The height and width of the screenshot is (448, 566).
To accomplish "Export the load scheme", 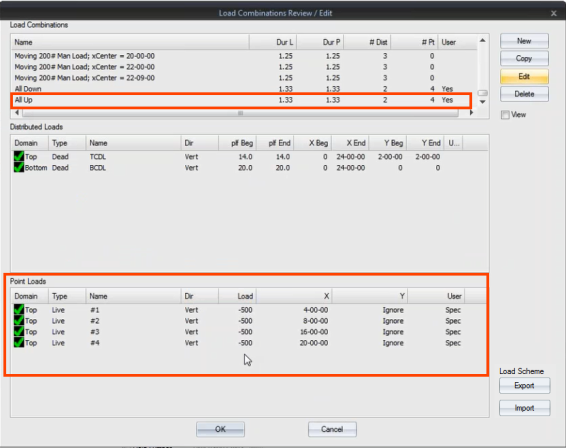I will (x=524, y=386).
